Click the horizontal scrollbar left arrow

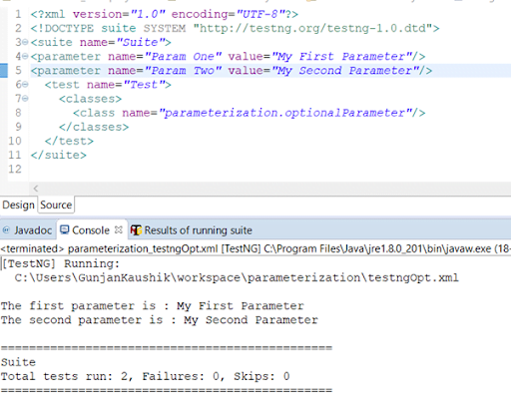tap(36, 189)
